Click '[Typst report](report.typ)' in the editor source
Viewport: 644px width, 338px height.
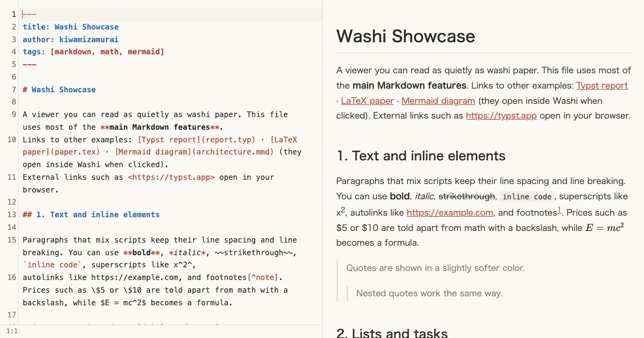197,140
